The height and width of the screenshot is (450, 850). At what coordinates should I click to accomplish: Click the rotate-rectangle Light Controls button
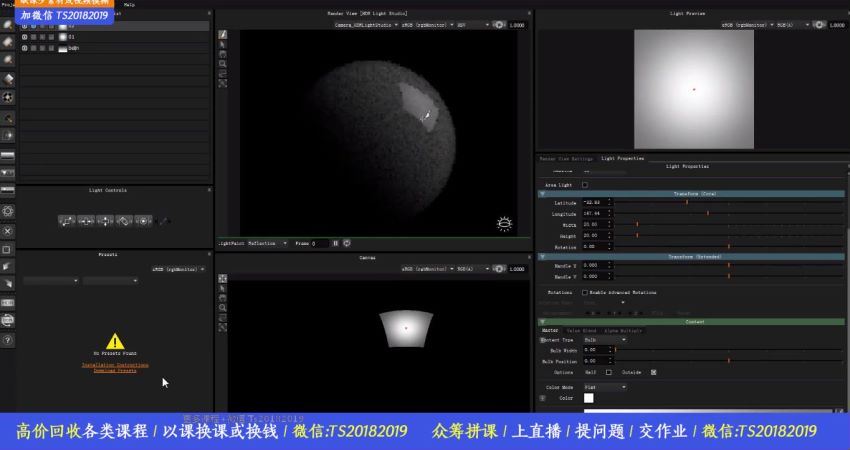124,221
